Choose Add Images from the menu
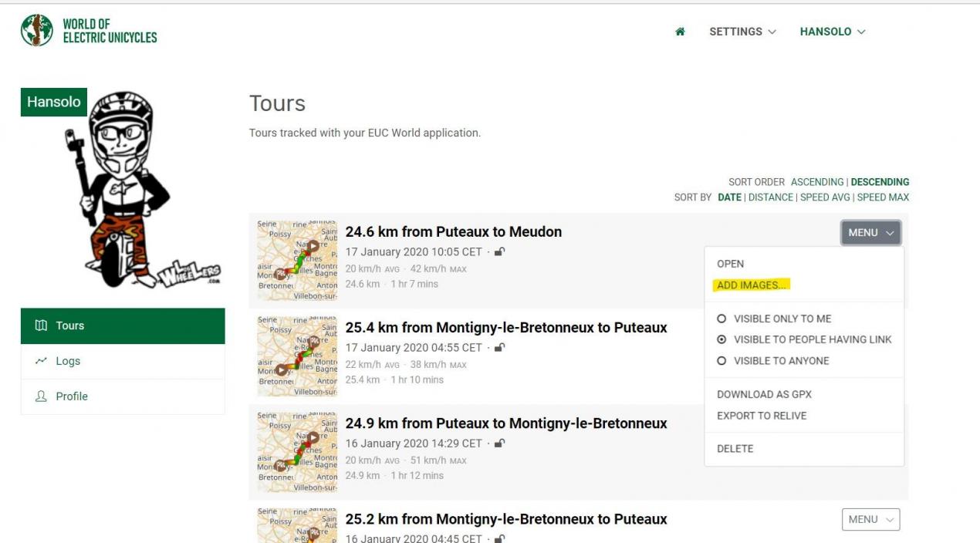Screen dimensions: 980x543 click(x=752, y=285)
